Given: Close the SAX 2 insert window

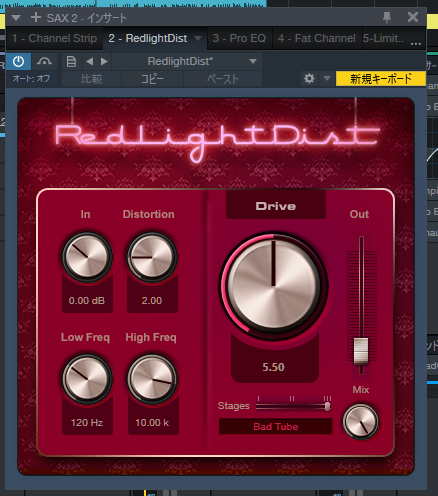Looking at the screenshot, I should click(413, 17).
